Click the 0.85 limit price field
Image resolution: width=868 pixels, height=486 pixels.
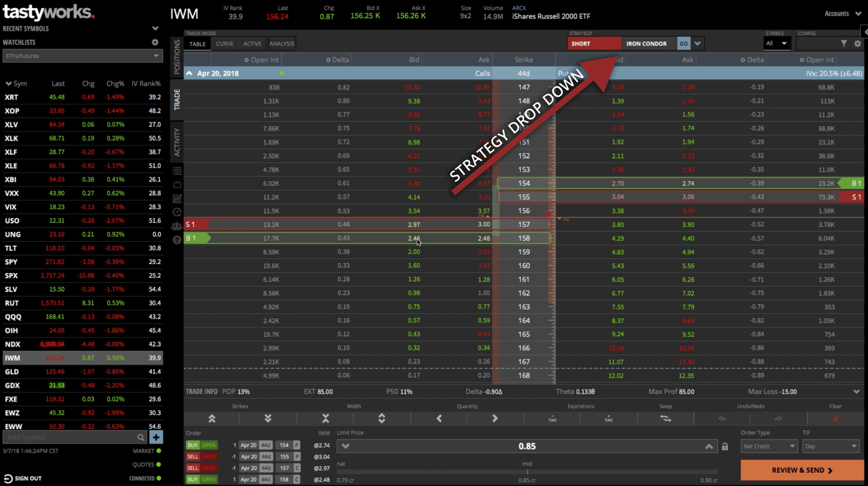tap(527, 446)
